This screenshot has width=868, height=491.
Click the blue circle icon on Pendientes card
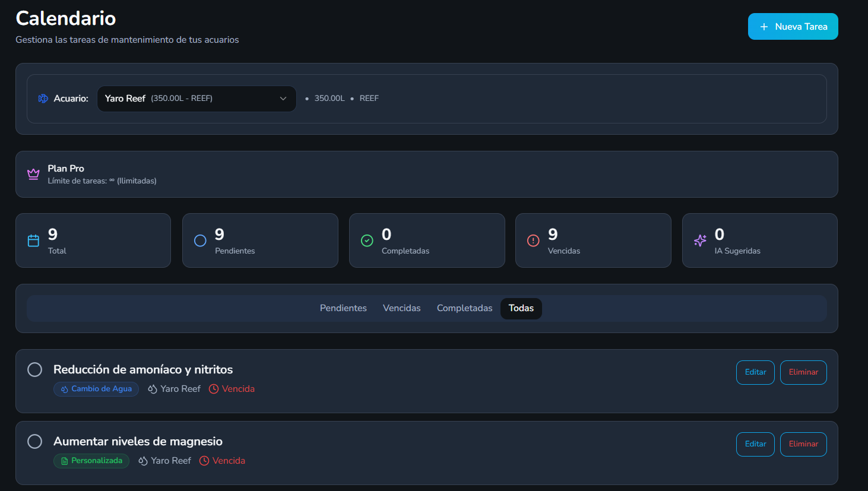tap(200, 240)
